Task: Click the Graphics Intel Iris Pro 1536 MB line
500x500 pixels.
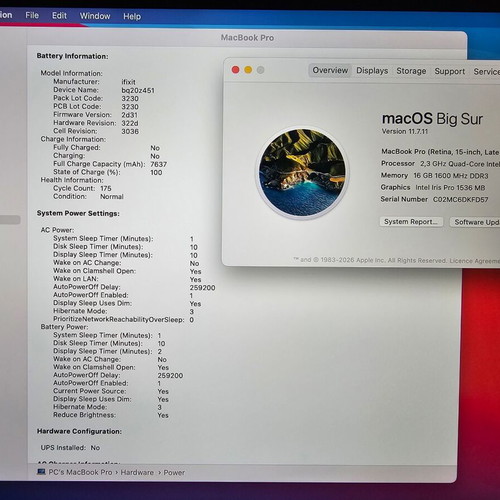Action: coord(433,187)
